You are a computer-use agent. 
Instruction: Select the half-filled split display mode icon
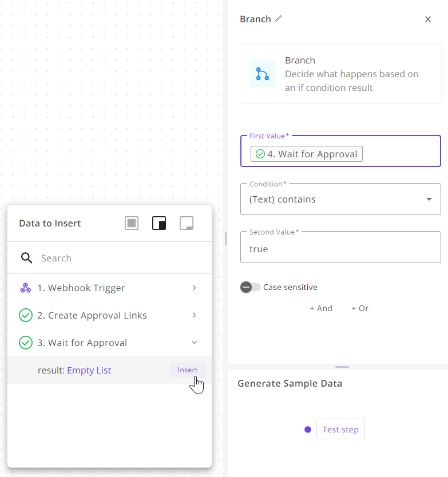click(158, 223)
